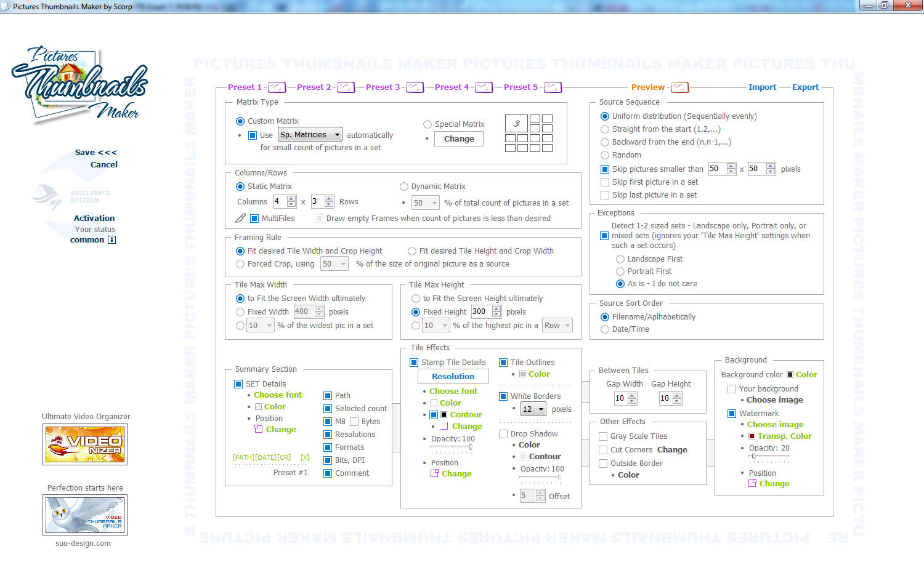Choose Random source sequence
The height and width of the screenshot is (586, 924).
(605, 155)
